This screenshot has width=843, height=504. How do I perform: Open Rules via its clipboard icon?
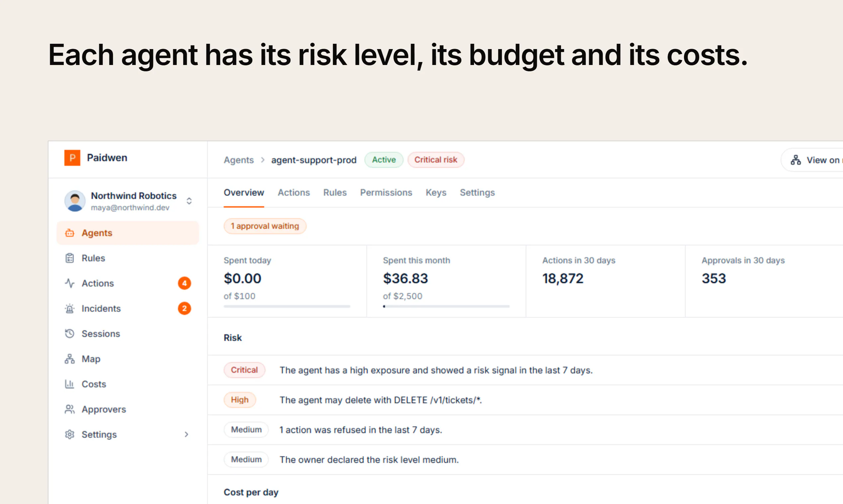(x=70, y=258)
